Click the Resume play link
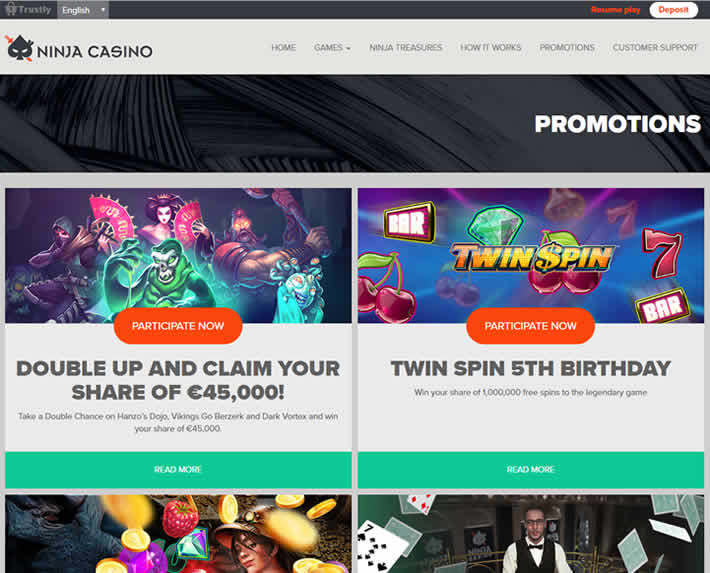Image resolution: width=710 pixels, height=573 pixels. coord(615,10)
